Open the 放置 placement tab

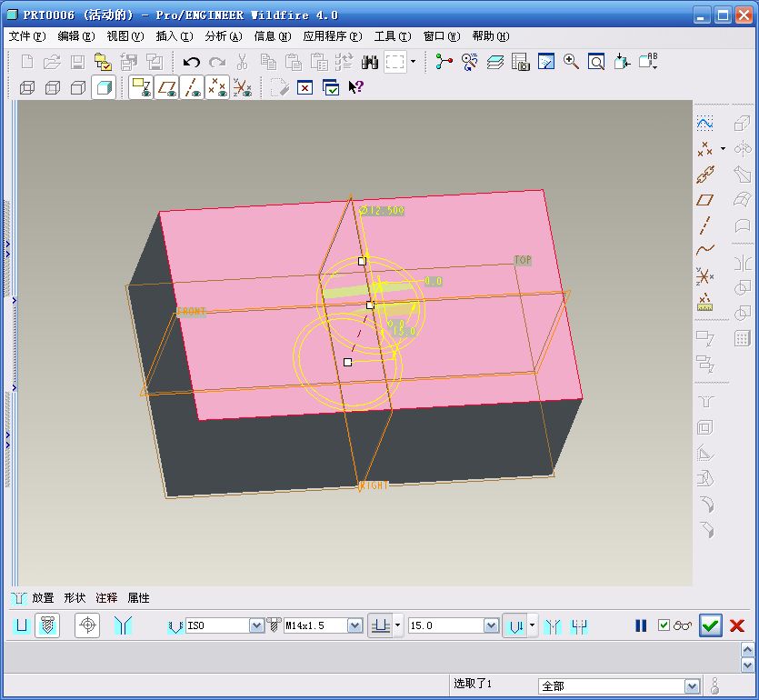(x=43, y=598)
